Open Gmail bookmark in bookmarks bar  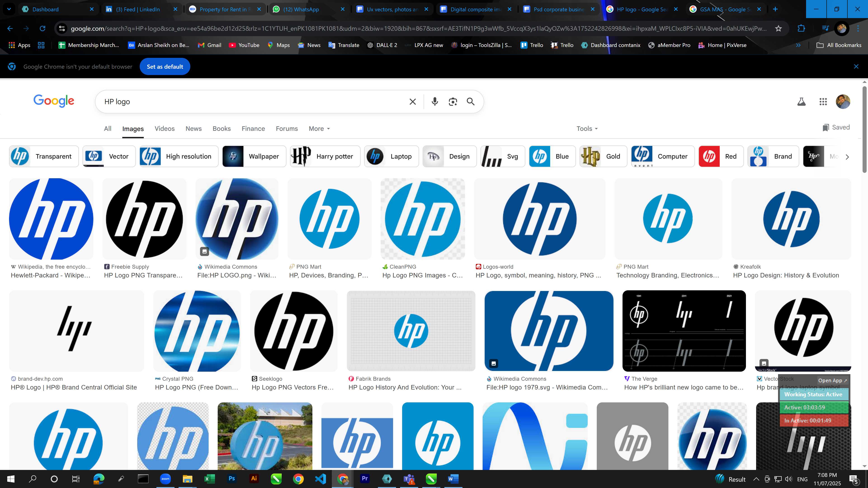tap(209, 45)
